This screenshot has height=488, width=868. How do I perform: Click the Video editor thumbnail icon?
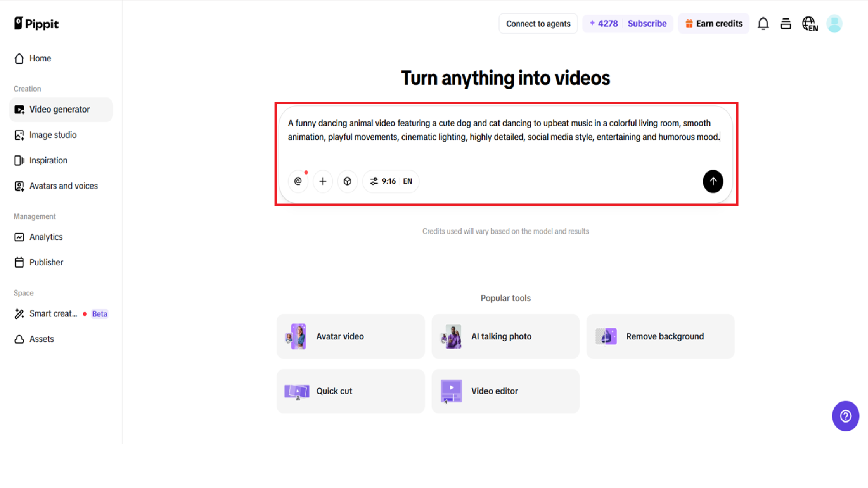(451, 391)
